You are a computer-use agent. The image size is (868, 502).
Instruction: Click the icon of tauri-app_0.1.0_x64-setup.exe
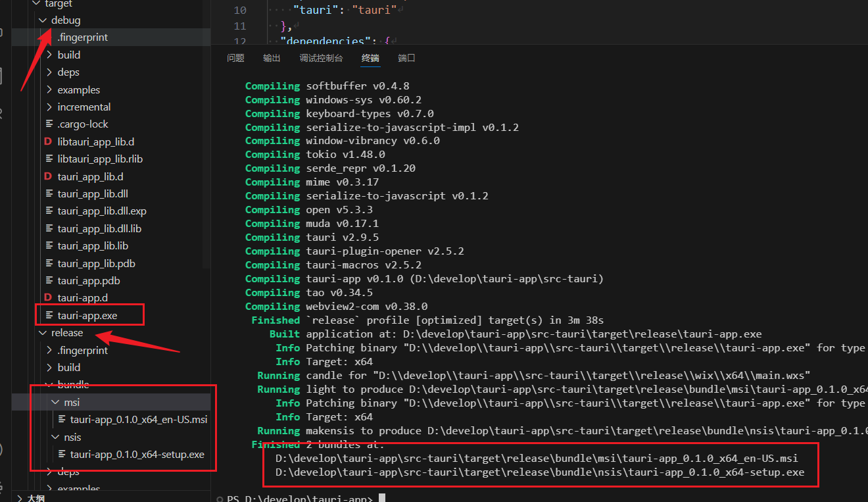point(62,454)
